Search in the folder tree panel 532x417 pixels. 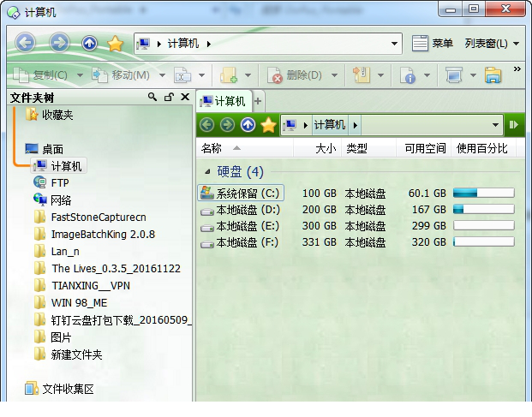coord(152,97)
